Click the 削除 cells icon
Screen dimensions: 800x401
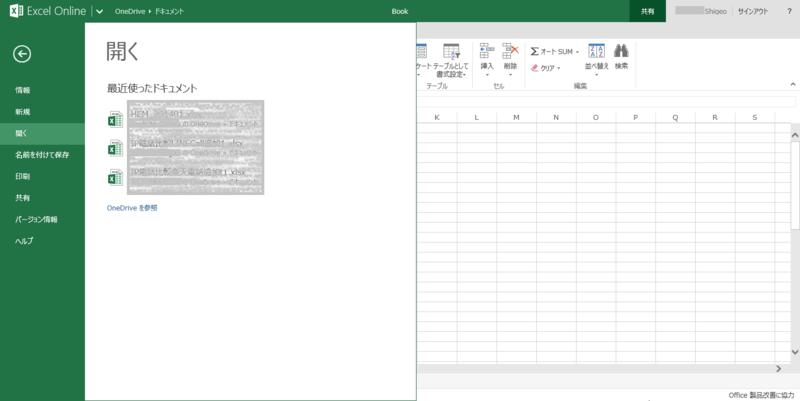510,51
